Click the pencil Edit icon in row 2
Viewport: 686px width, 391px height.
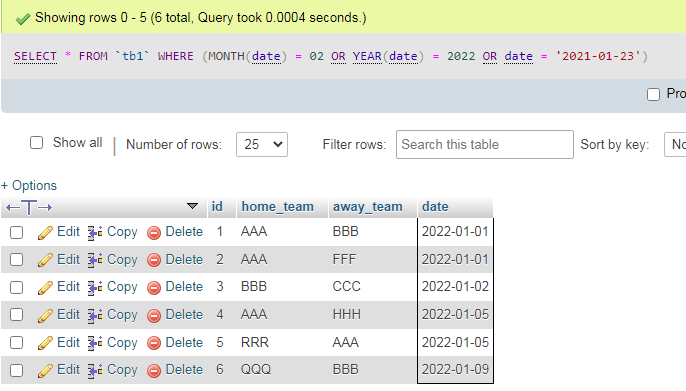[x=46, y=260]
